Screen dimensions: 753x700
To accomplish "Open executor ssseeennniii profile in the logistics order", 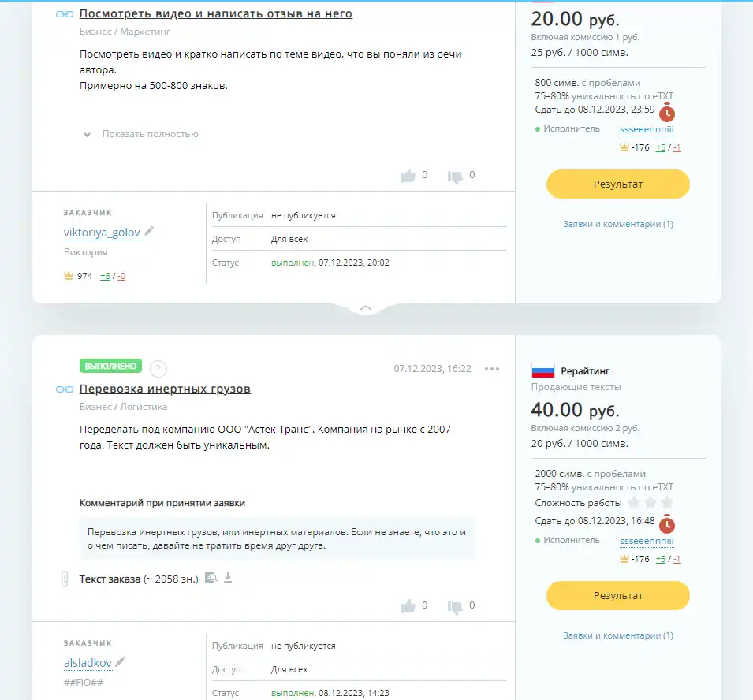I will pyautogui.click(x=647, y=541).
